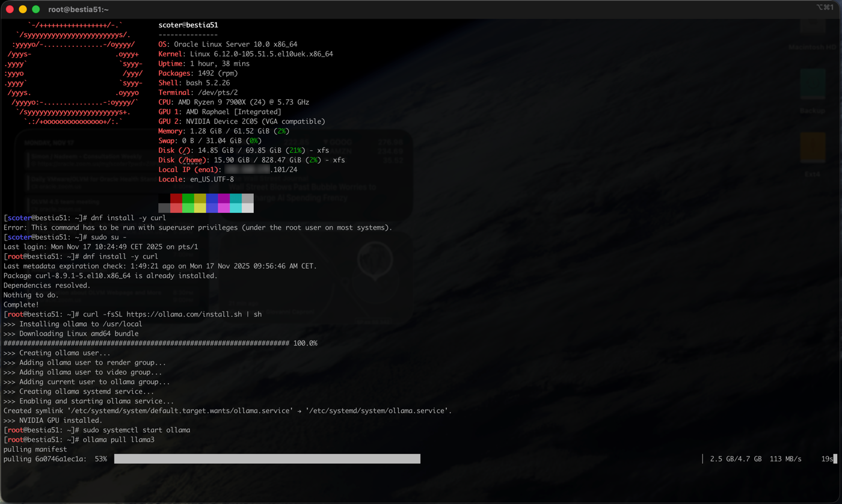Image resolution: width=842 pixels, height=504 pixels.
Task: Click the bright pink-magenta color block
Action: [224, 208]
